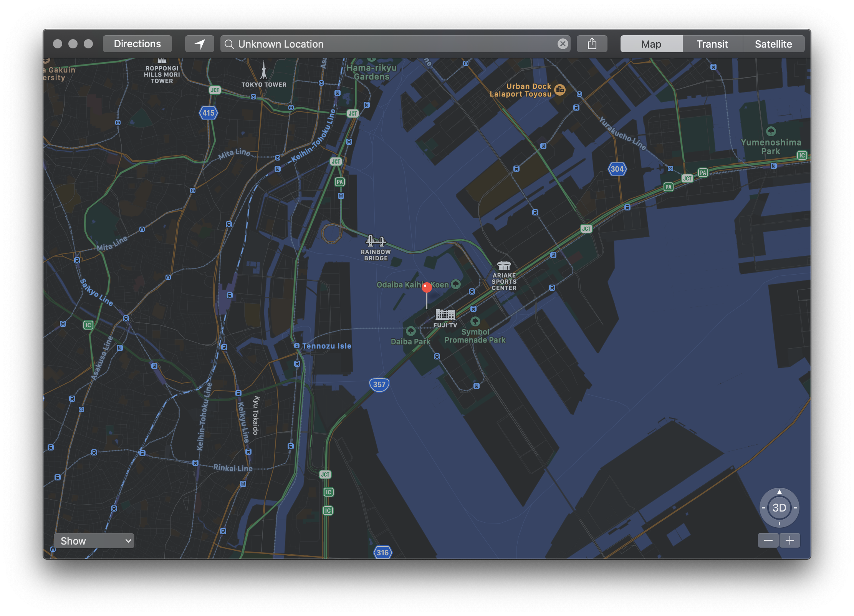Switch to Transit view

coord(712,44)
